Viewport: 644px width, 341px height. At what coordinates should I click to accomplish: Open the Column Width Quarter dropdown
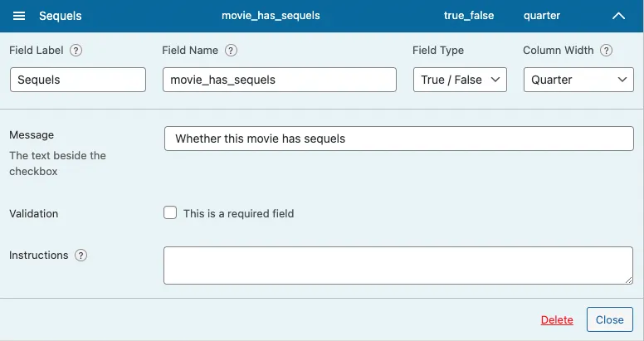[578, 80]
